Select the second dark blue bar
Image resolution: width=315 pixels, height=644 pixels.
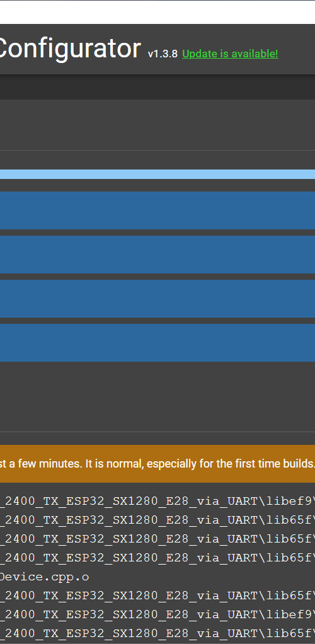click(157, 255)
